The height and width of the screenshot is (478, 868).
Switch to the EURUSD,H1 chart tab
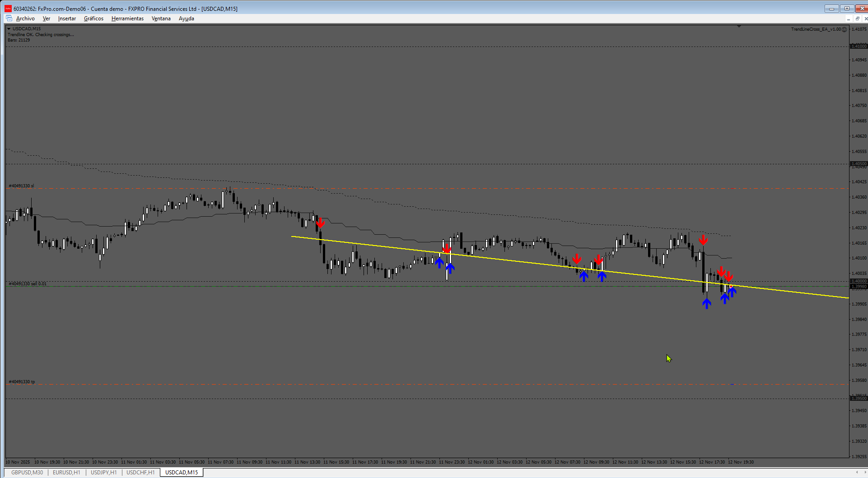66,473
